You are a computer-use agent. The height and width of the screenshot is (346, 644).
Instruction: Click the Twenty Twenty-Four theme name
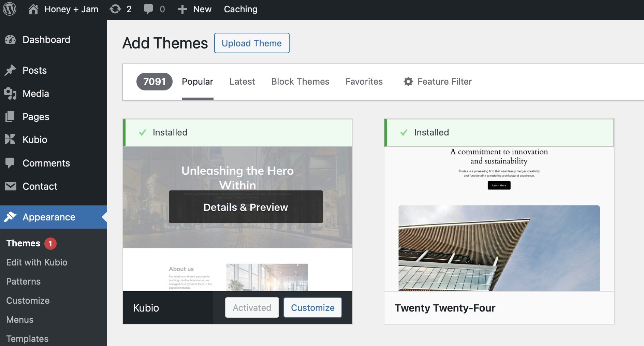point(445,308)
